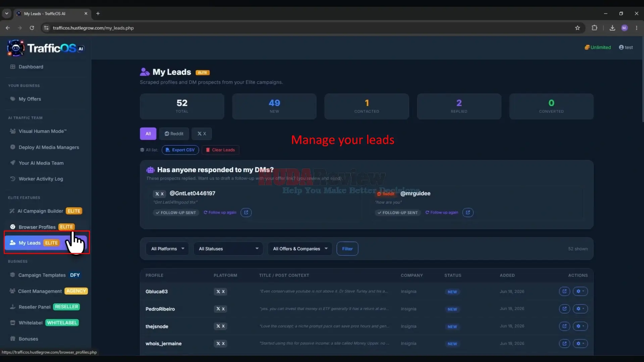The width and height of the screenshot is (644, 362).
Task: Open gear actions menu for PedroRibeiro
Action: [580, 309]
